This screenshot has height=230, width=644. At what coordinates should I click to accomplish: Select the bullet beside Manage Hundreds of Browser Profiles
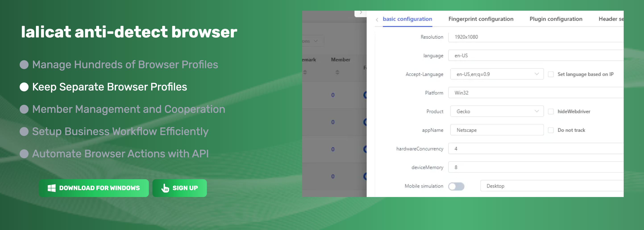[24, 65]
